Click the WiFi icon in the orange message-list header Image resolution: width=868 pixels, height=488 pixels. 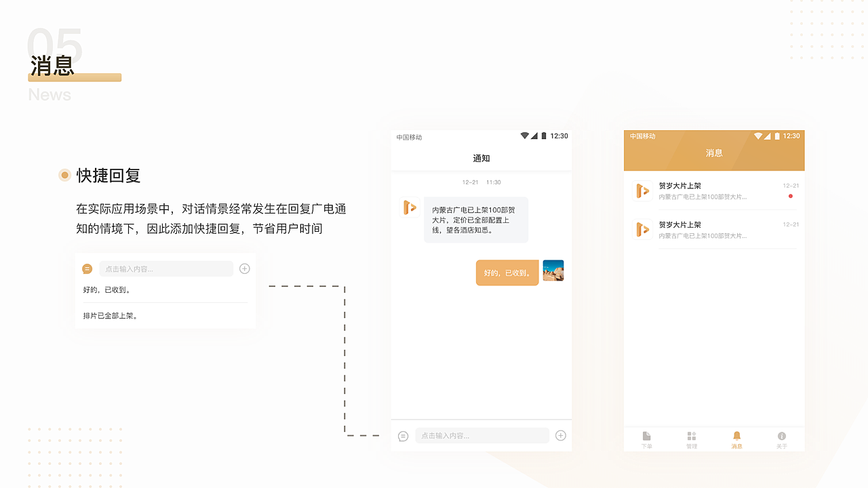tap(758, 136)
